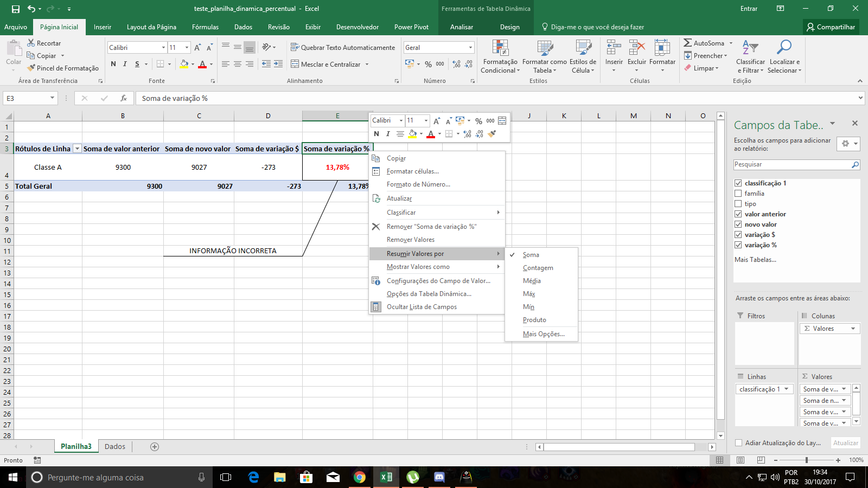Uncheck novo valor field
The width and height of the screenshot is (868, 488).
click(738, 224)
